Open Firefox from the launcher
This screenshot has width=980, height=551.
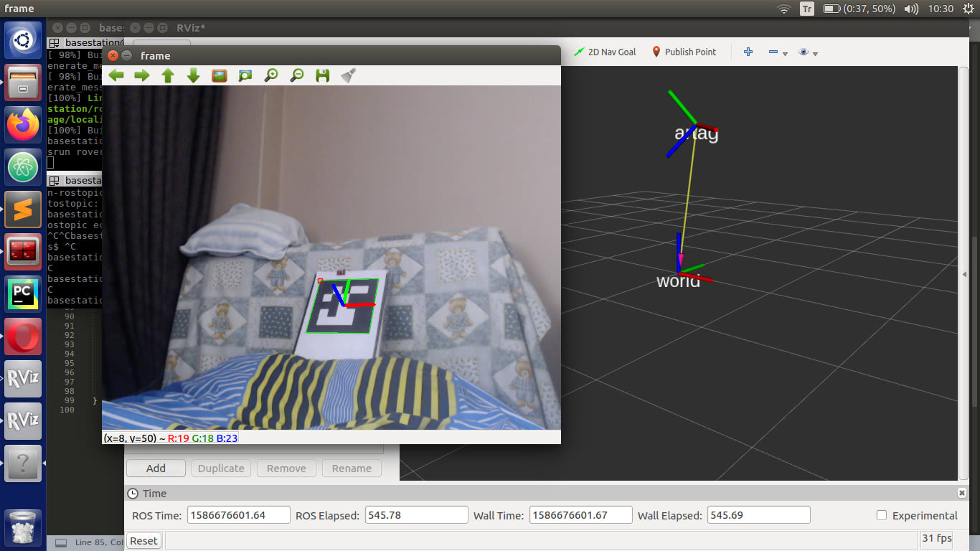23,125
